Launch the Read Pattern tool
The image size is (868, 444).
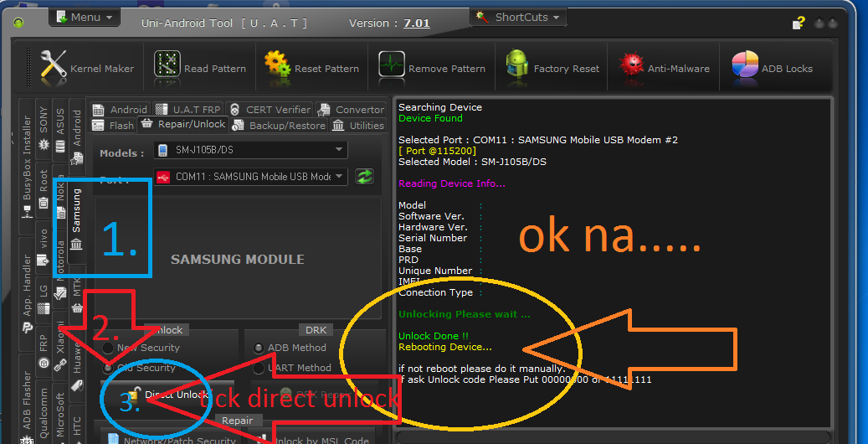click(x=200, y=68)
